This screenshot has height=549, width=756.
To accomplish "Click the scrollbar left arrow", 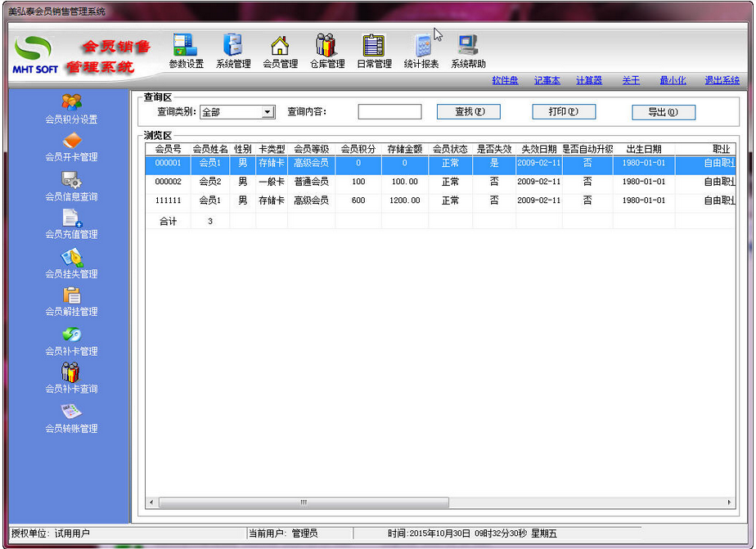I will pyautogui.click(x=151, y=502).
